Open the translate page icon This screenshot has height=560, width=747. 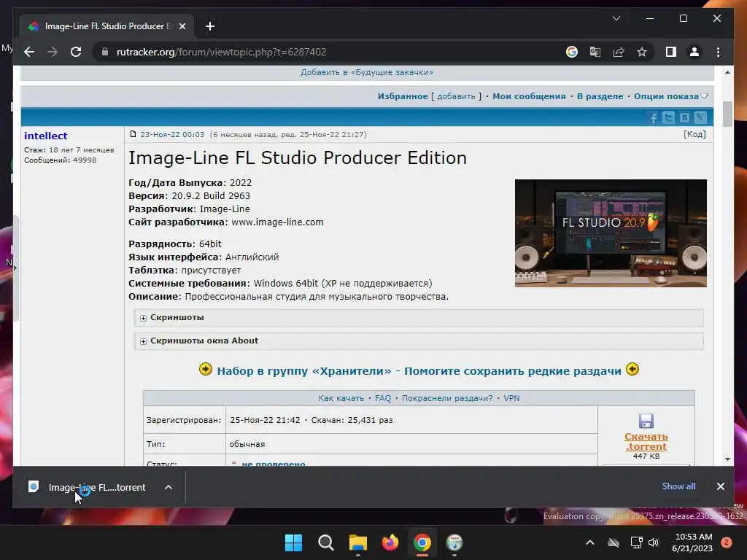[x=595, y=52]
